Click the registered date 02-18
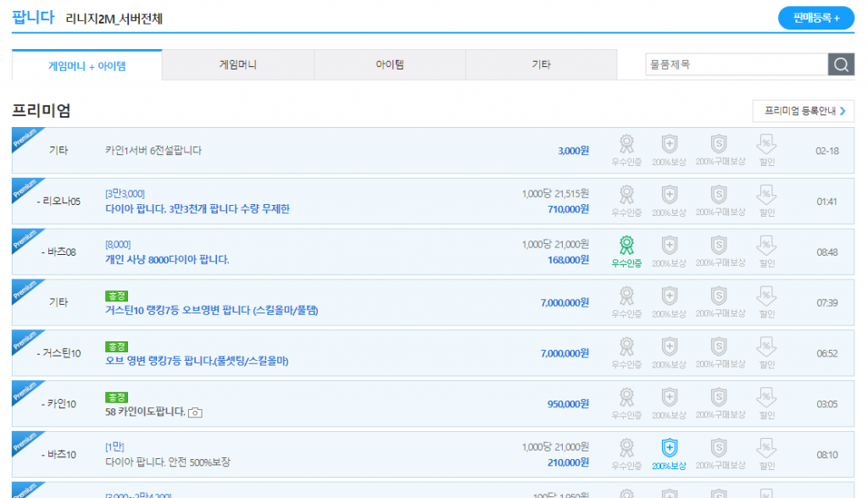 pos(827,151)
